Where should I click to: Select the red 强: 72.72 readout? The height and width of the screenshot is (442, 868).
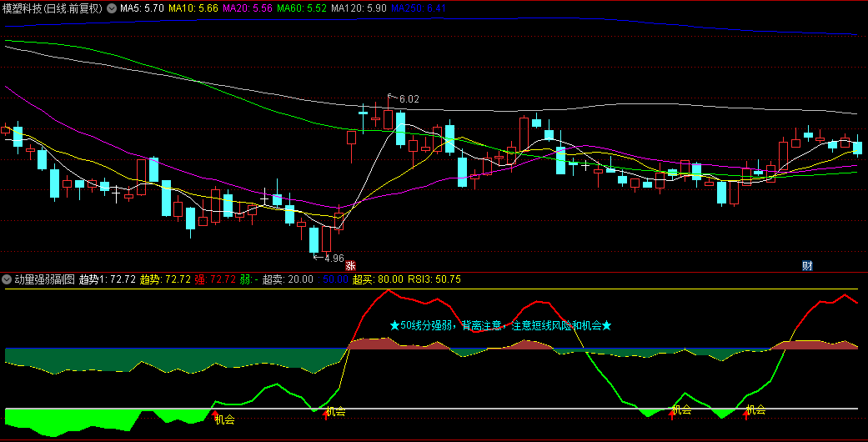215,279
